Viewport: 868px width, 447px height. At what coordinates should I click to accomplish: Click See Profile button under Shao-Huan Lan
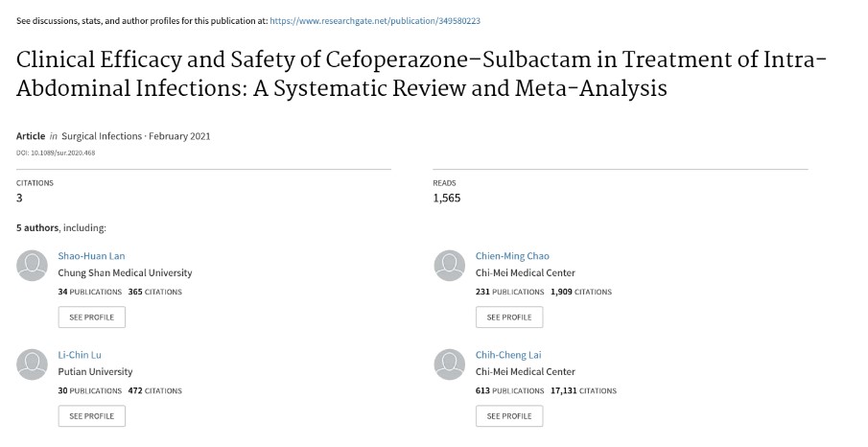[x=92, y=318]
